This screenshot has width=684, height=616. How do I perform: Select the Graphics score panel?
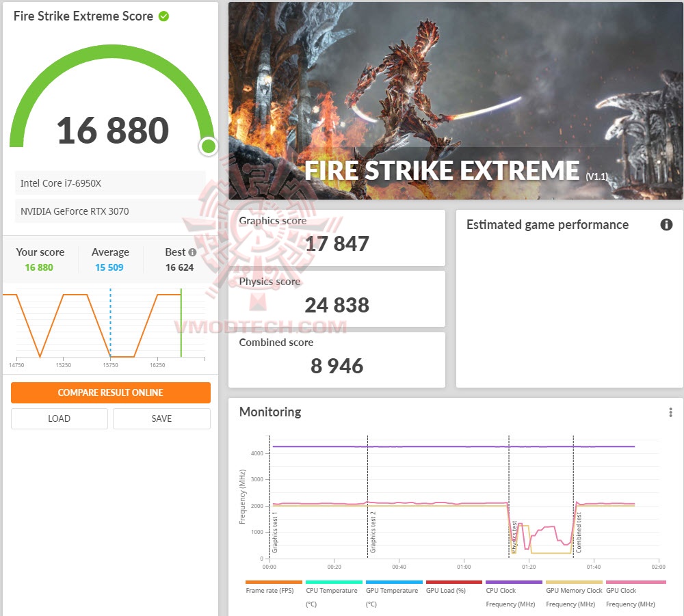pyautogui.click(x=337, y=238)
